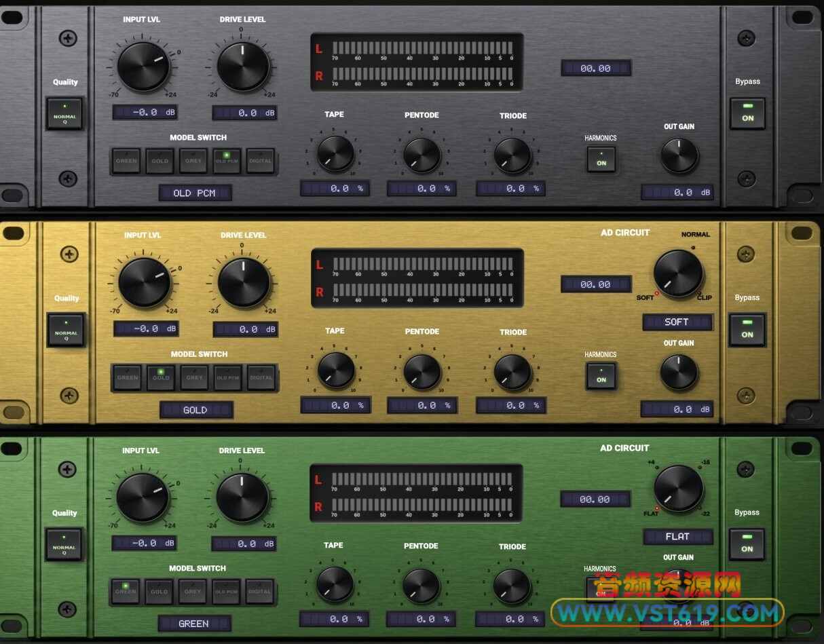Click DRIVE LEVEL knob on green unit
Viewport: 824px width, 644px height.
tap(242, 497)
